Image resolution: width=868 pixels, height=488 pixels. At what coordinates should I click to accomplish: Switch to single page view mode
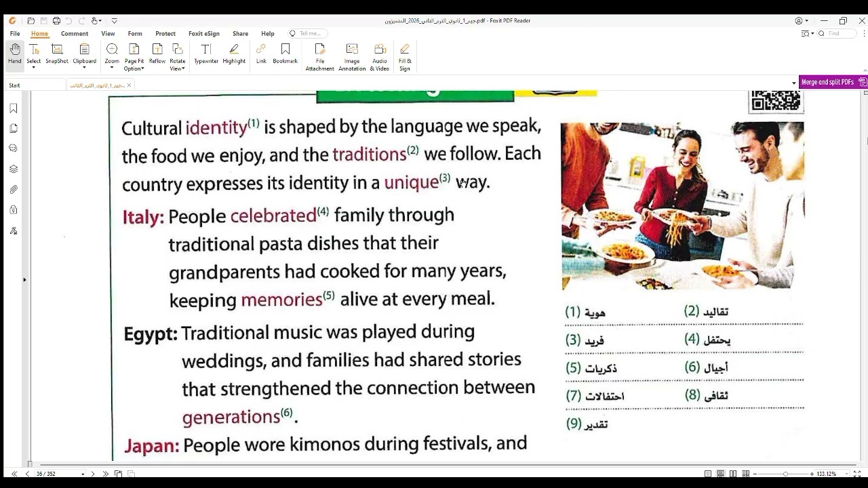(708, 474)
